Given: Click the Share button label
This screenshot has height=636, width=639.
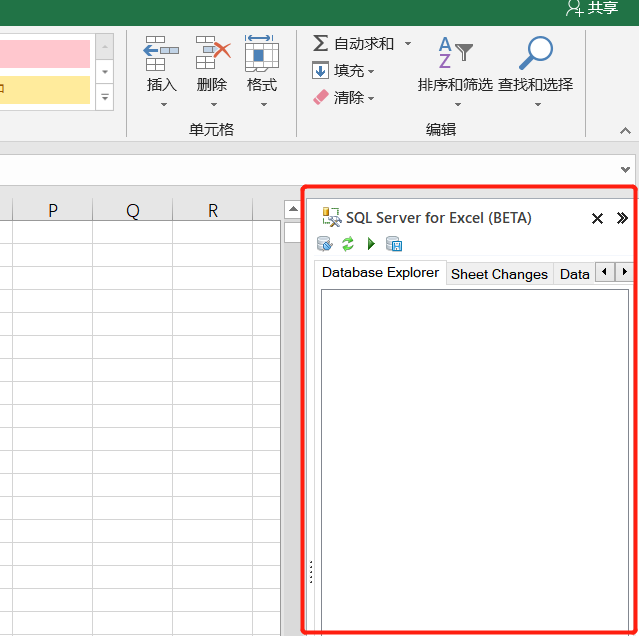Looking at the screenshot, I should (603, 8).
